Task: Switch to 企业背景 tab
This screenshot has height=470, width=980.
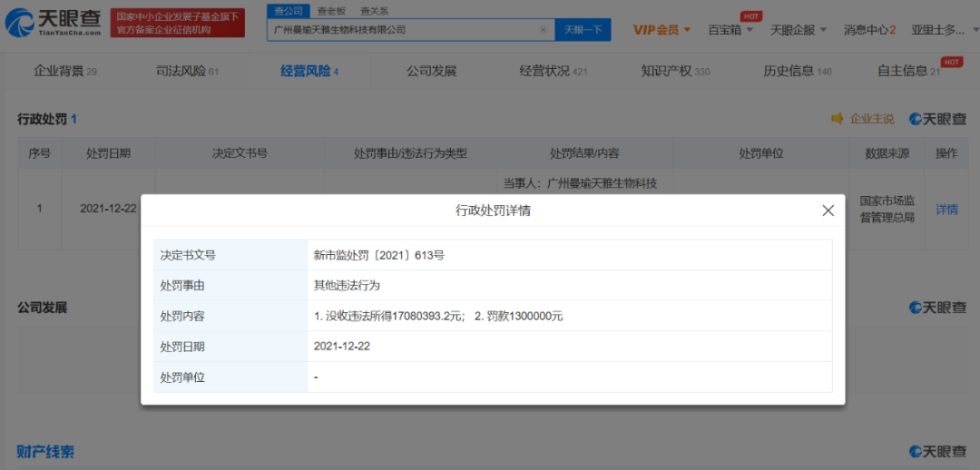Action: (65, 72)
